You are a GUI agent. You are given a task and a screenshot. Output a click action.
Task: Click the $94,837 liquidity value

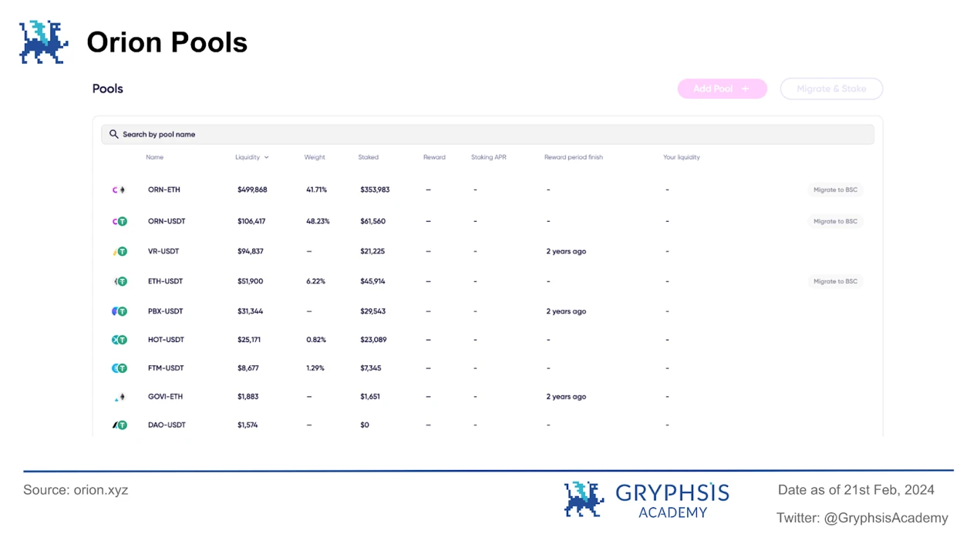click(x=251, y=251)
